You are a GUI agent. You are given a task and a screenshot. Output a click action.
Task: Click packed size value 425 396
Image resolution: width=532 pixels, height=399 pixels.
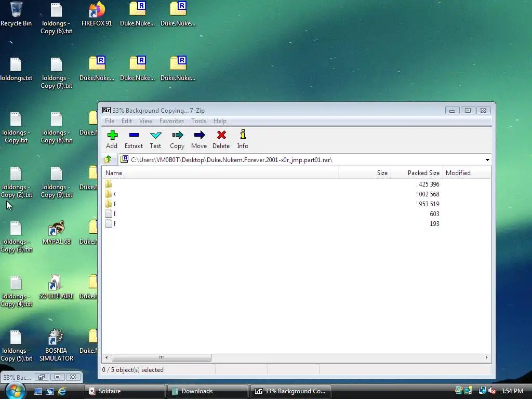pyautogui.click(x=428, y=184)
